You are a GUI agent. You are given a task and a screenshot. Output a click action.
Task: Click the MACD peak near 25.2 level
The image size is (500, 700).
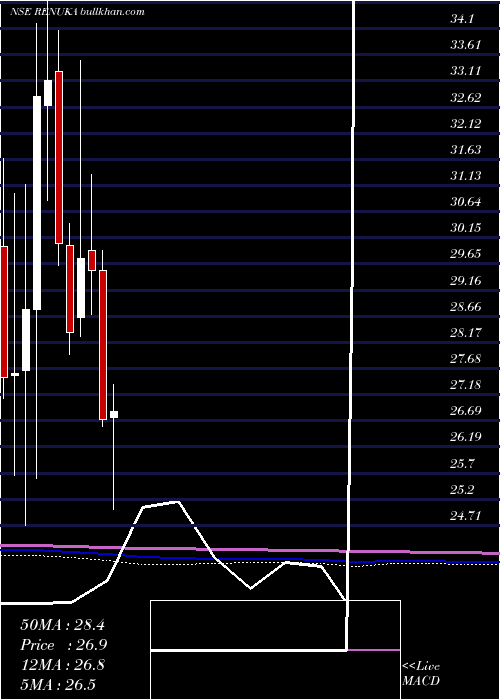pos(178,502)
